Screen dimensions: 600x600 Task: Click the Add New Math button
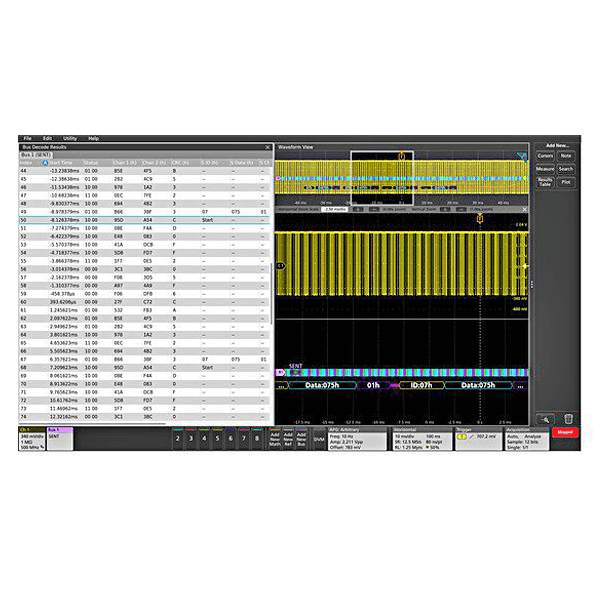[x=275, y=438]
